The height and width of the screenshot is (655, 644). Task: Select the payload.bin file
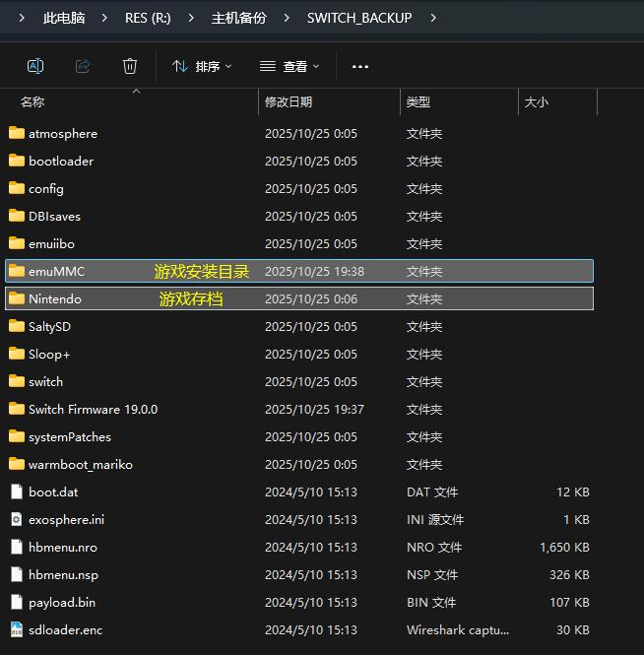click(x=62, y=602)
